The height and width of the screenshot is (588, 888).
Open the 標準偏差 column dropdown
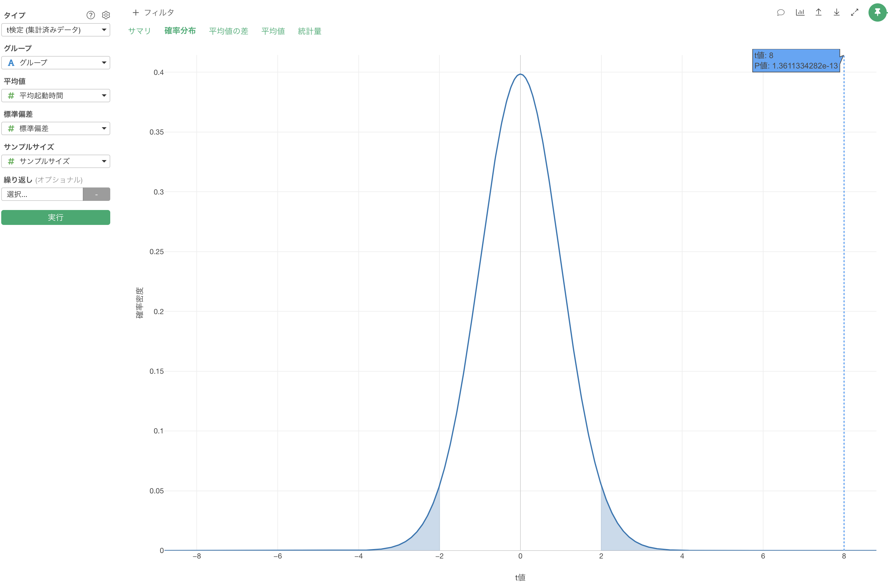(x=55, y=129)
